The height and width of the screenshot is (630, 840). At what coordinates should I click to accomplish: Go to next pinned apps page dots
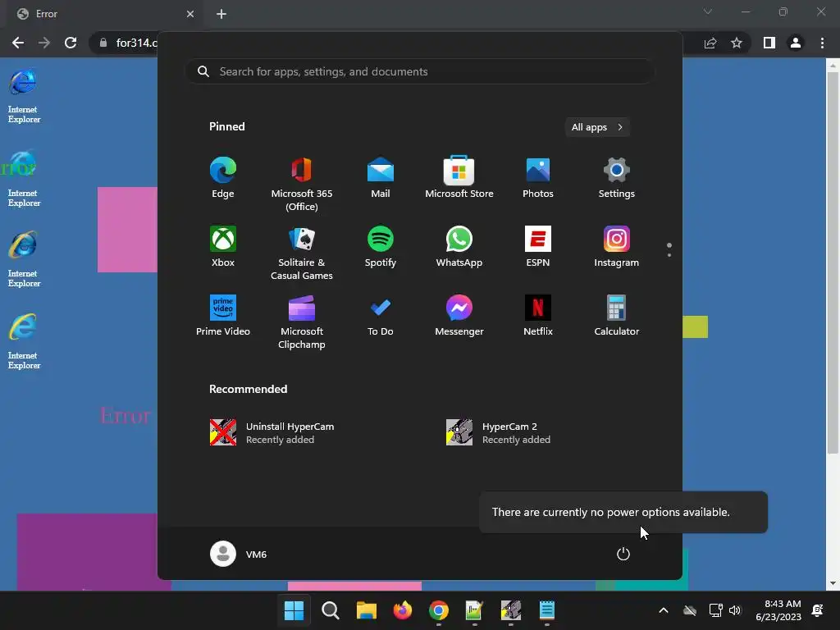[x=669, y=249]
